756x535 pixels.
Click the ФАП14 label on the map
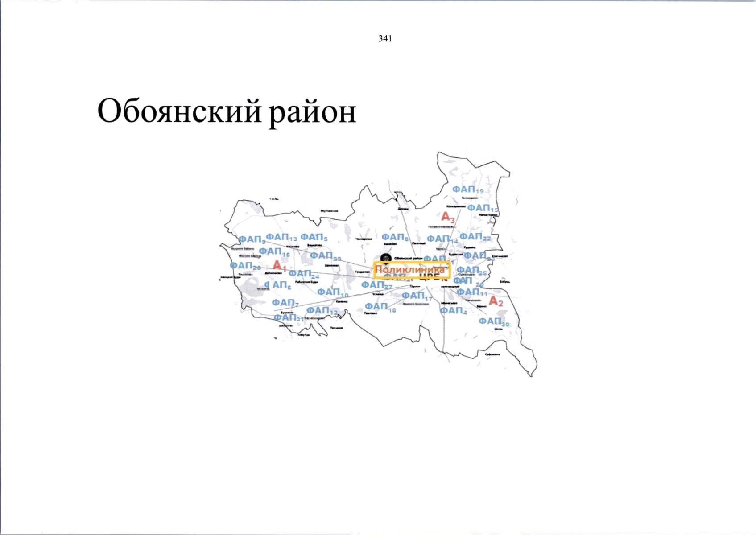pos(442,239)
